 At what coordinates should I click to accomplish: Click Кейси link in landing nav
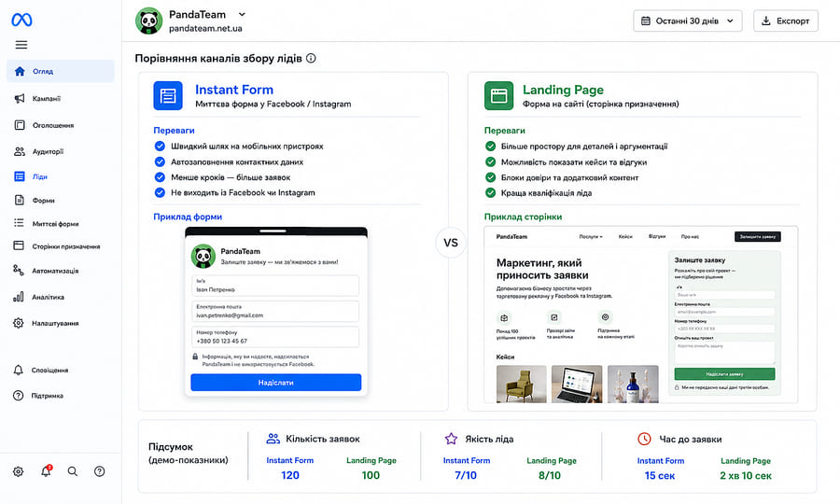pos(625,236)
